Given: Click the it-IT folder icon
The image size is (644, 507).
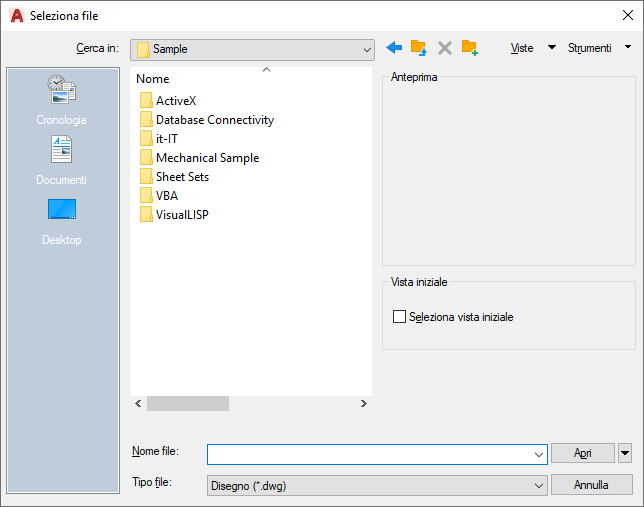Looking at the screenshot, I should point(146,138).
